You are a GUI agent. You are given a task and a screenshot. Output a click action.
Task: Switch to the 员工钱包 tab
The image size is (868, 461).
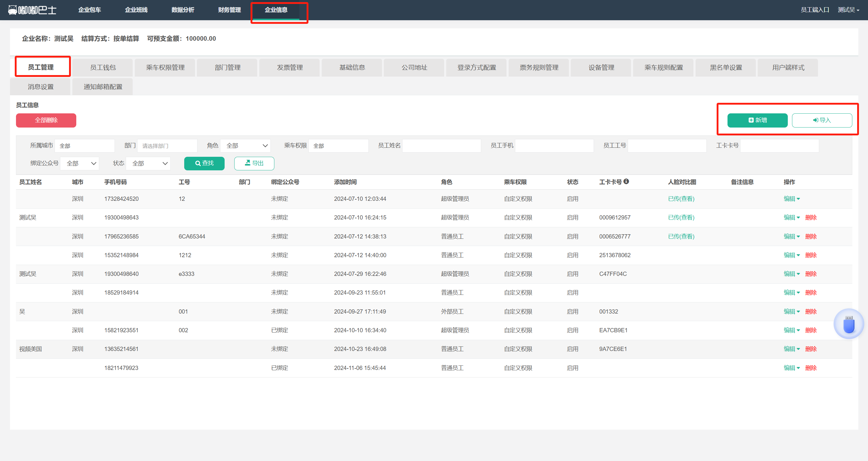pyautogui.click(x=103, y=68)
